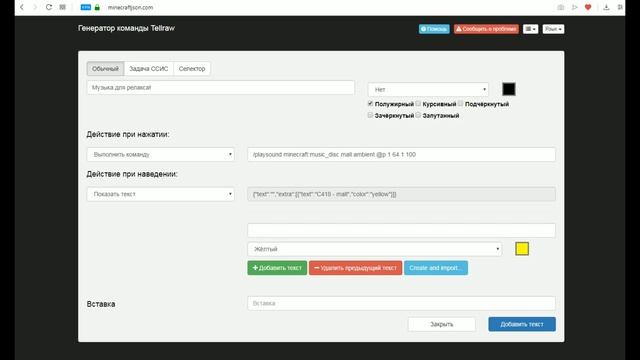Click the hover JSON text preview field
Viewport: 640px width, 360px height.
tap(401, 194)
